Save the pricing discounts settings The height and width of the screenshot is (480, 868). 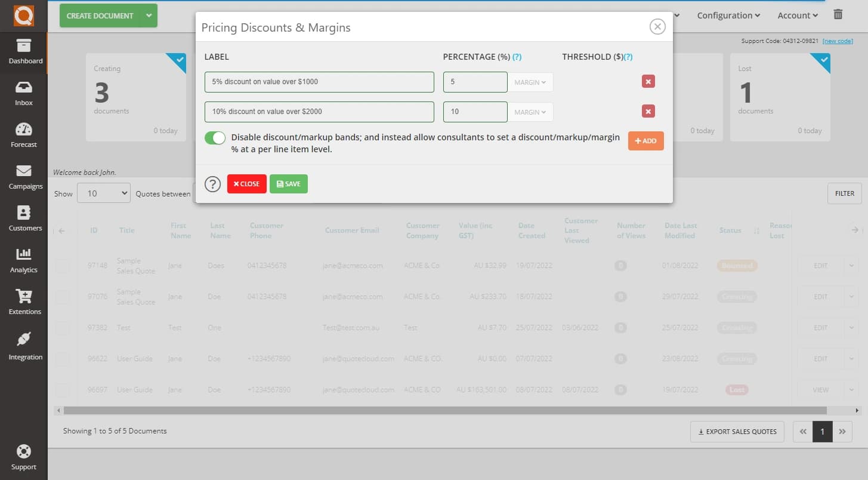click(289, 184)
